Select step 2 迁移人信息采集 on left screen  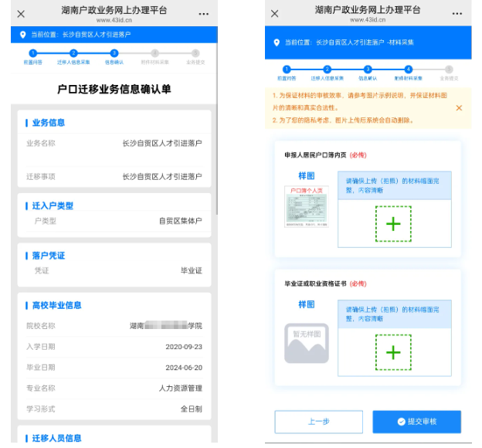[x=73, y=53]
